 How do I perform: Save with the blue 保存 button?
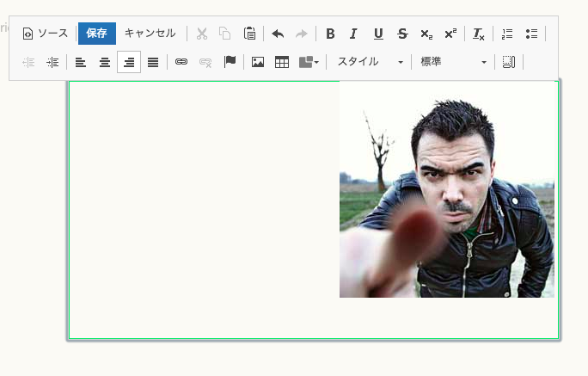click(97, 34)
